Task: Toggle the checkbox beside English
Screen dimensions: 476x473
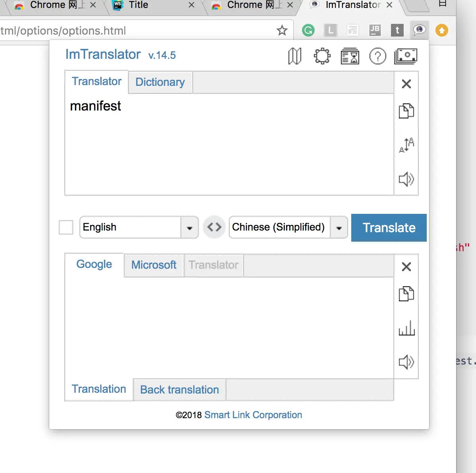Action: pyautogui.click(x=66, y=227)
